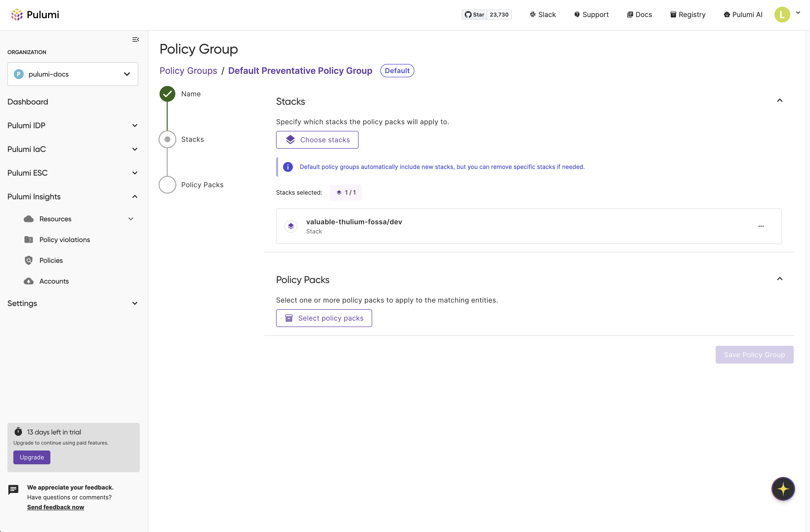Image resolution: width=810 pixels, height=532 pixels.
Task: Click the Accounts cloud-download icon
Action: pyautogui.click(x=29, y=281)
